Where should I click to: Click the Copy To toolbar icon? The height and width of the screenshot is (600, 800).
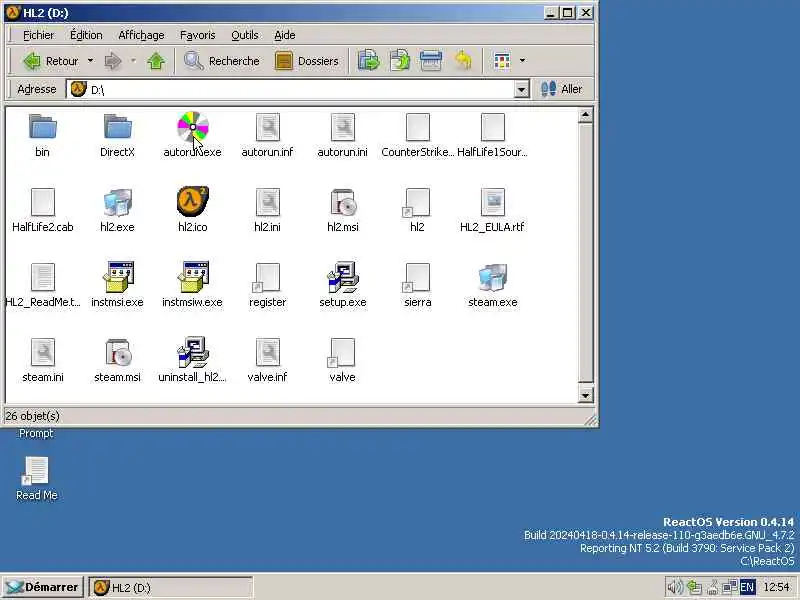pos(400,61)
